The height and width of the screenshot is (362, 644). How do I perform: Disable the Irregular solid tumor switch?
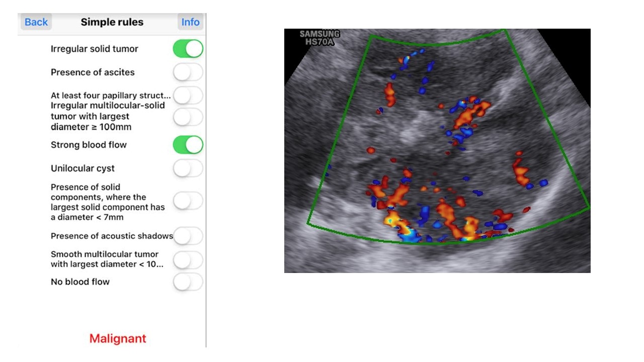pyautogui.click(x=188, y=49)
